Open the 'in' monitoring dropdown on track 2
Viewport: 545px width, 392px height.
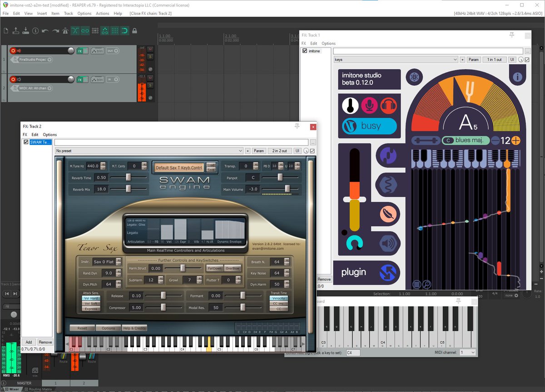pos(113,79)
